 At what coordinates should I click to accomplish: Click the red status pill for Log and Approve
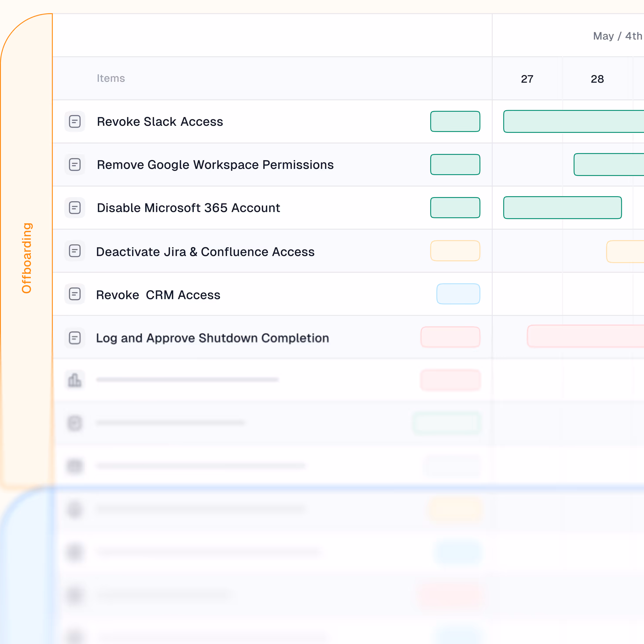tap(450, 337)
